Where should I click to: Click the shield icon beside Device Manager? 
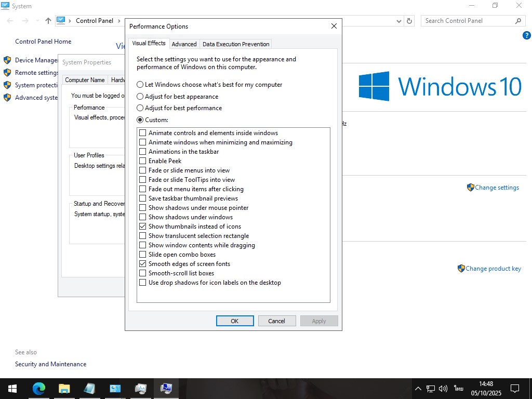click(x=7, y=60)
